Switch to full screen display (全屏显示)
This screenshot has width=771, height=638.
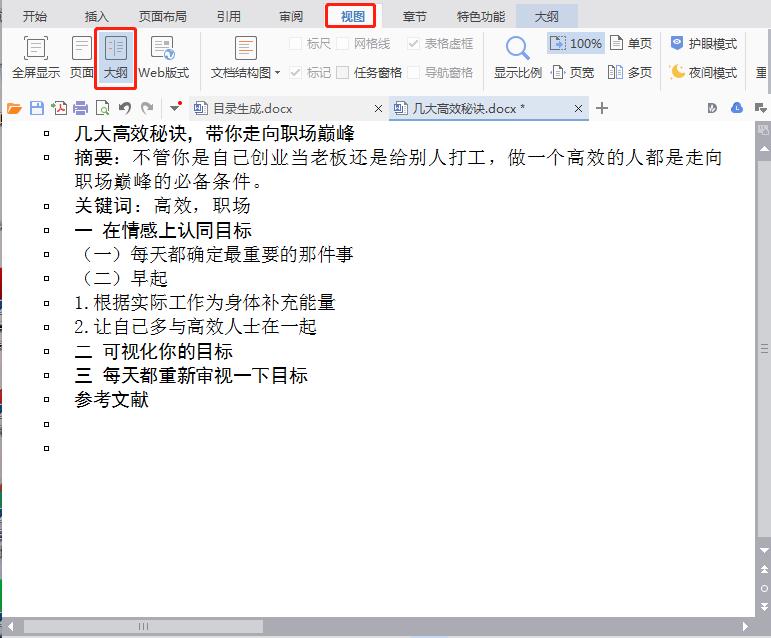coord(36,57)
